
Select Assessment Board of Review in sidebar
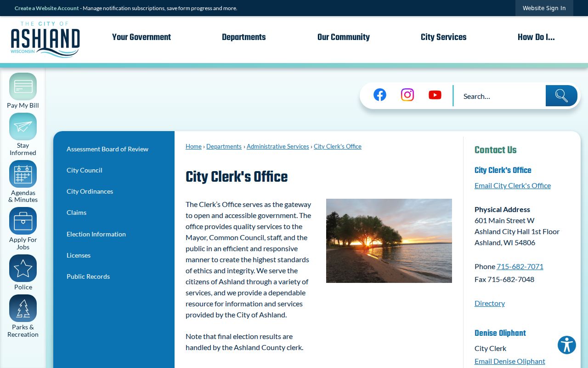pos(107,149)
